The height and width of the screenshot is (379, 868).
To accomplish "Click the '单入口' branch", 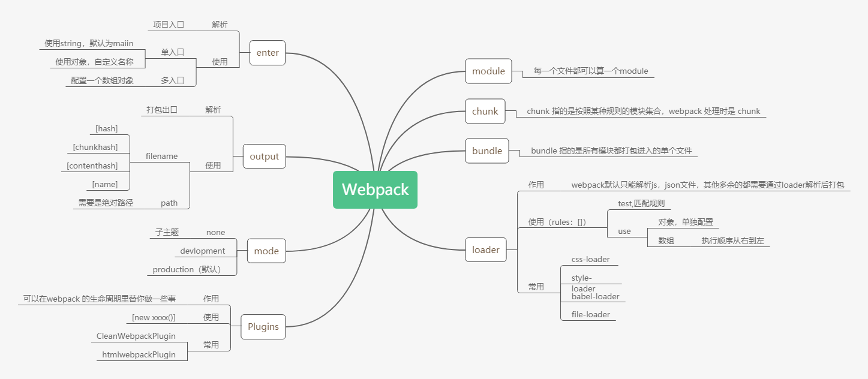I will [x=172, y=52].
